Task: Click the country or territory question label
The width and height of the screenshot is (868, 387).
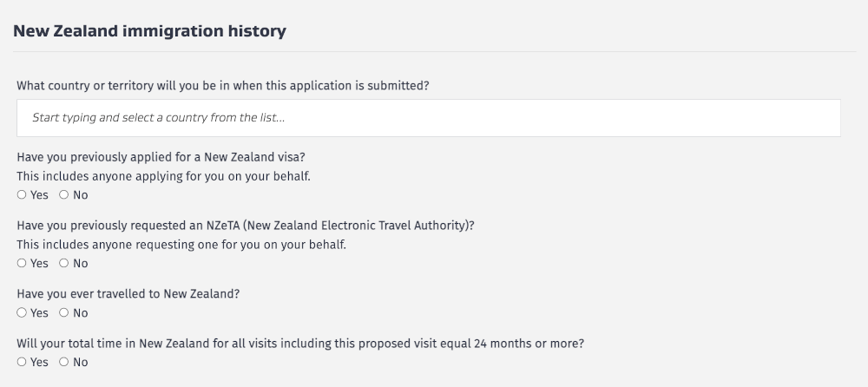Action: [x=223, y=86]
